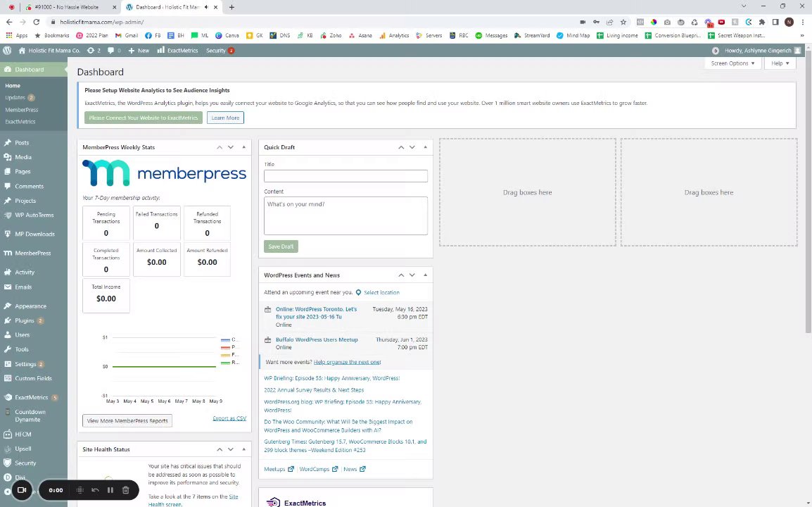812x507 pixels.
Task: Open Security sidebar menu
Action: tap(25, 463)
